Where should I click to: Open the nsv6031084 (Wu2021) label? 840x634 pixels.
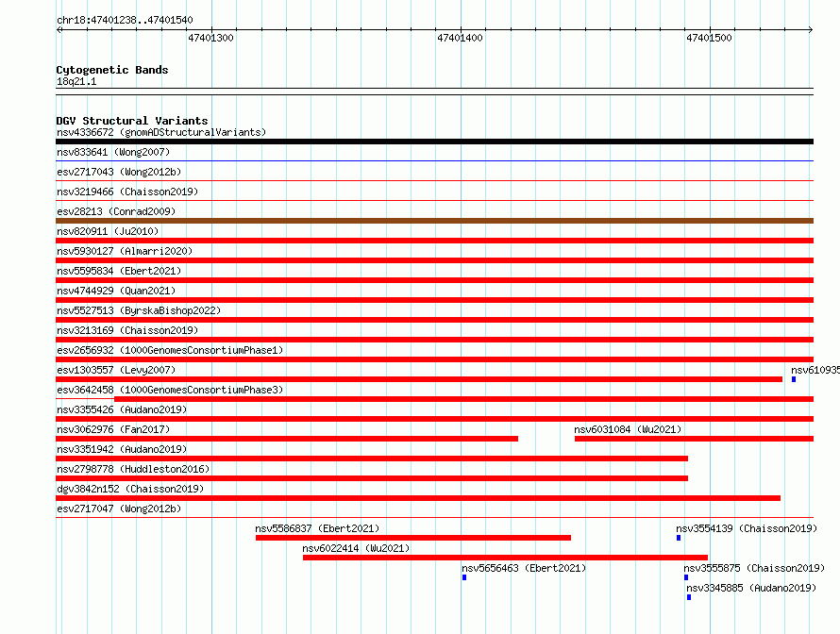click(628, 429)
